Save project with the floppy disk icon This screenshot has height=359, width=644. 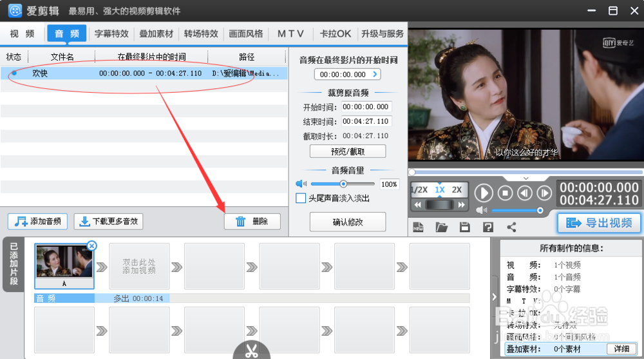pyautogui.click(x=464, y=227)
